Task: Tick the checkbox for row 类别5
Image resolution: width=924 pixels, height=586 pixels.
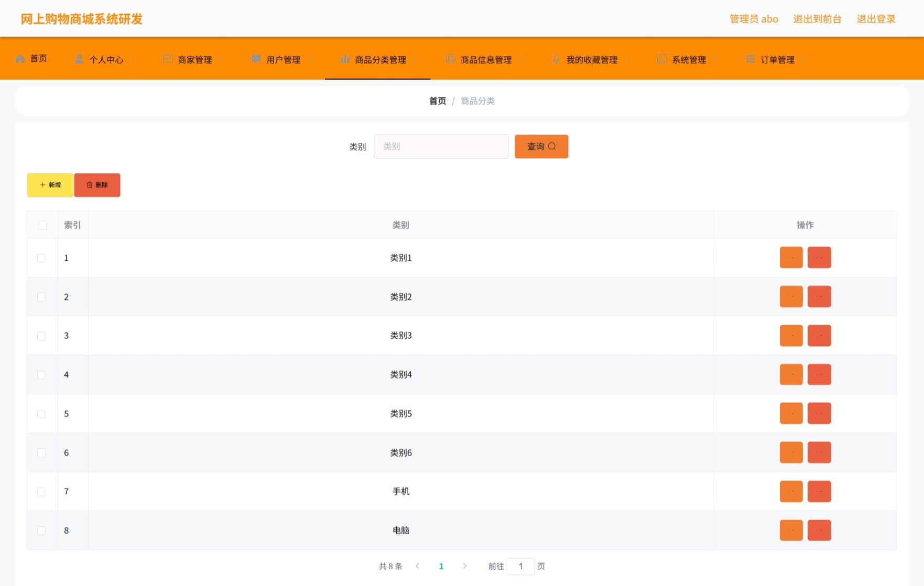Action: [x=41, y=414]
